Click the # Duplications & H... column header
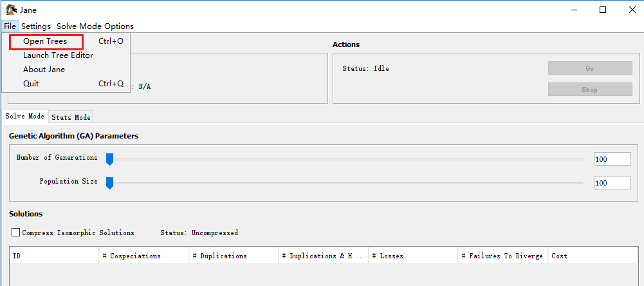 324,256
